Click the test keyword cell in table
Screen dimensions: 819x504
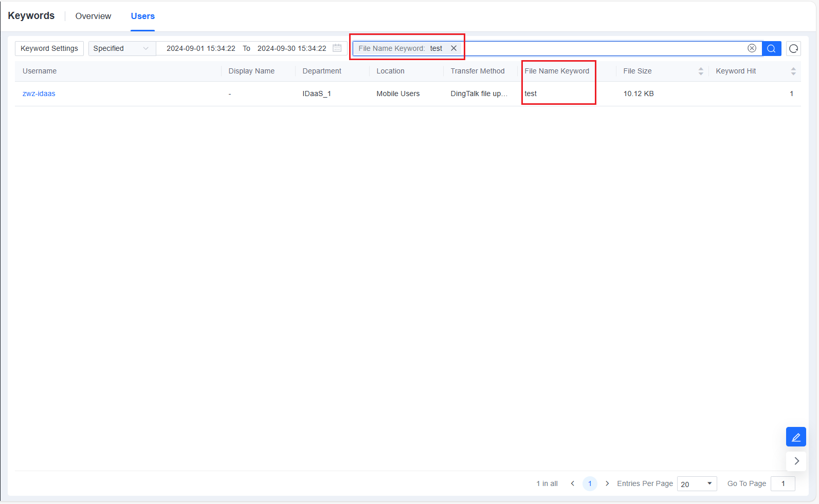click(x=531, y=94)
